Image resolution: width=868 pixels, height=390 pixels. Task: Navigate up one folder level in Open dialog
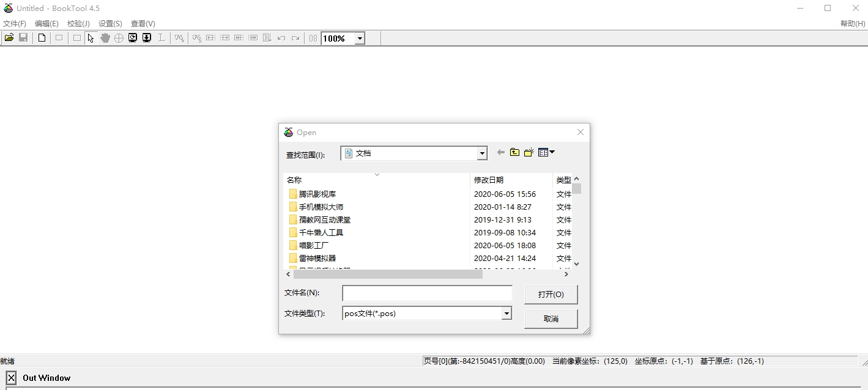pyautogui.click(x=514, y=152)
